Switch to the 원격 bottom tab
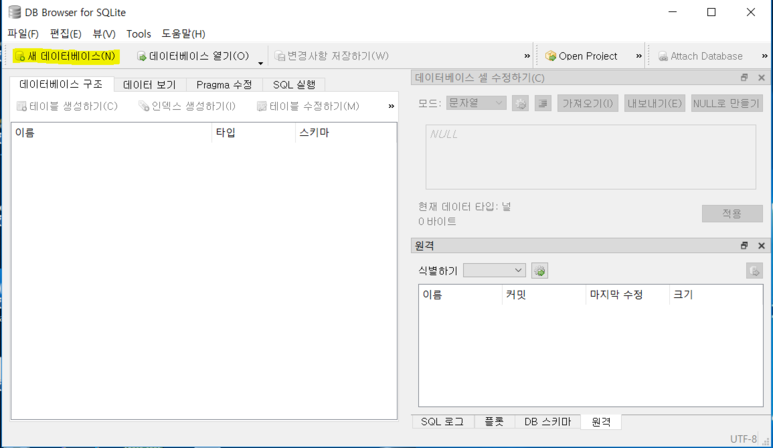Viewport: 773px width, 448px height. [x=601, y=422]
